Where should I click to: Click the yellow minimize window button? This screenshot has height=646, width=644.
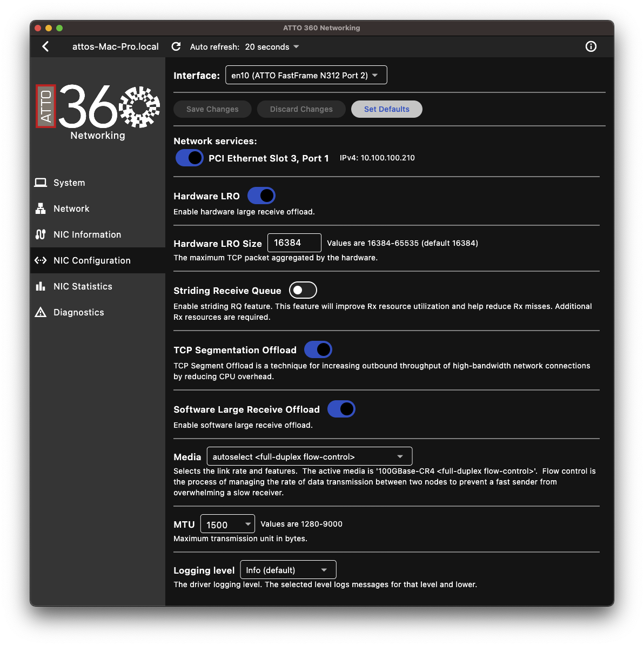pos(49,28)
